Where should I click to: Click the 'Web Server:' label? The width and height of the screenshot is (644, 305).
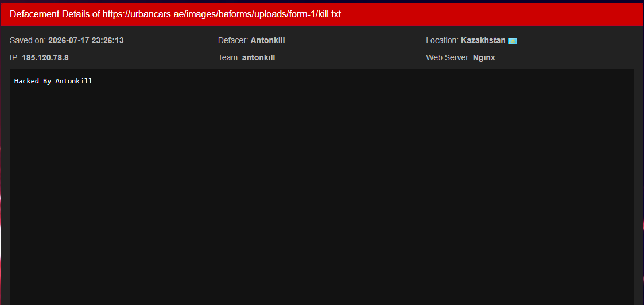448,57
